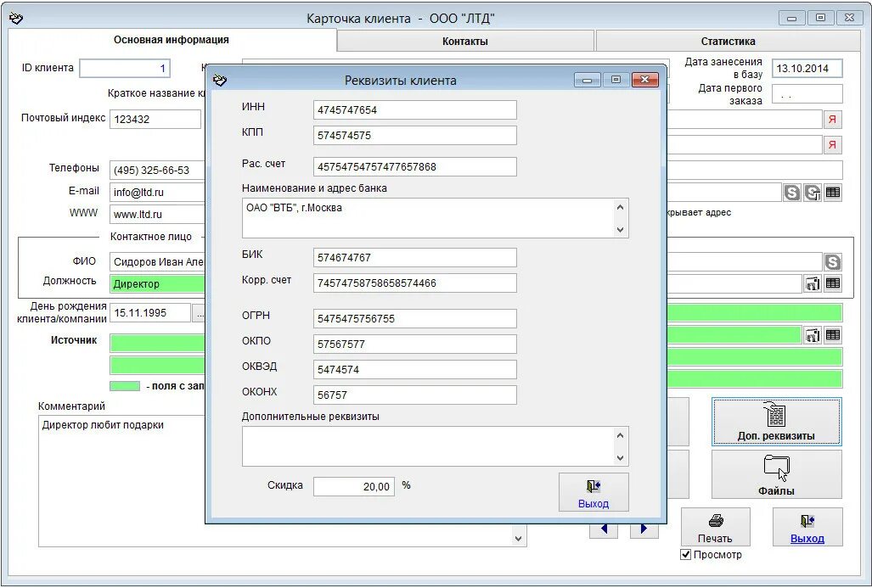The image size is (872, 588).
Task: Click the up arrow in the bank name box's scrollbar
Action: (620, 207)
